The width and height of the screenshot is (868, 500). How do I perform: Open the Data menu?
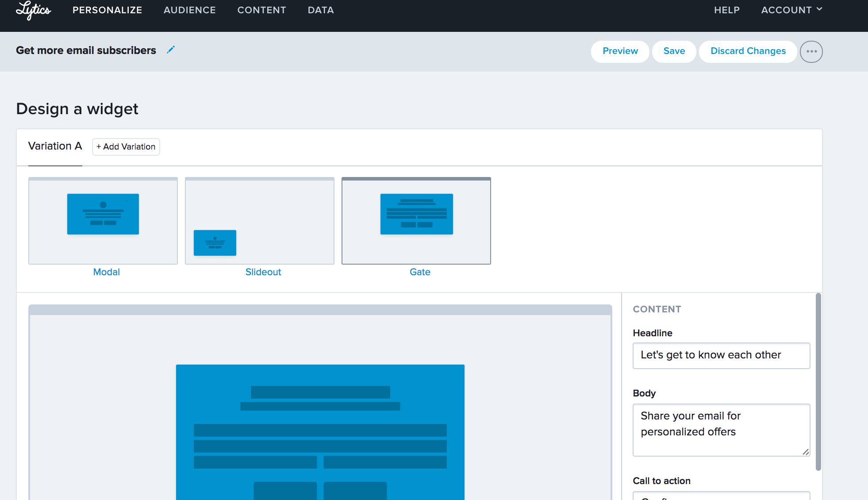pos(321,10)
